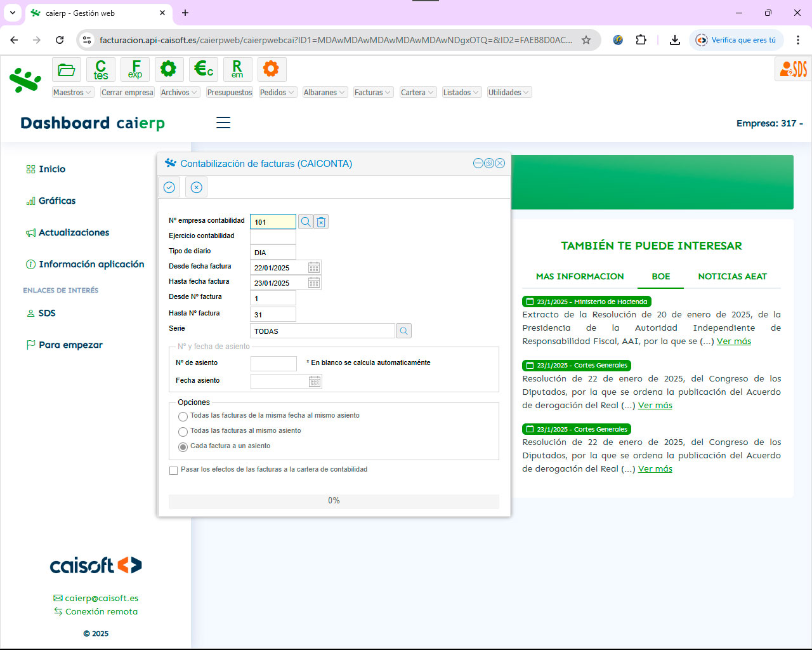Open a new browser tab
This screenshot has height=650, width=812.
point(185,13)
